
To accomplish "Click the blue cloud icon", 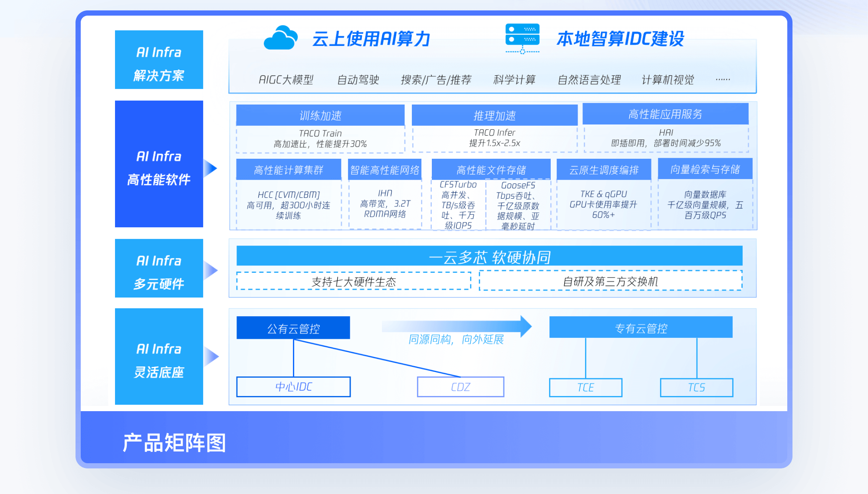I will 280,37.
